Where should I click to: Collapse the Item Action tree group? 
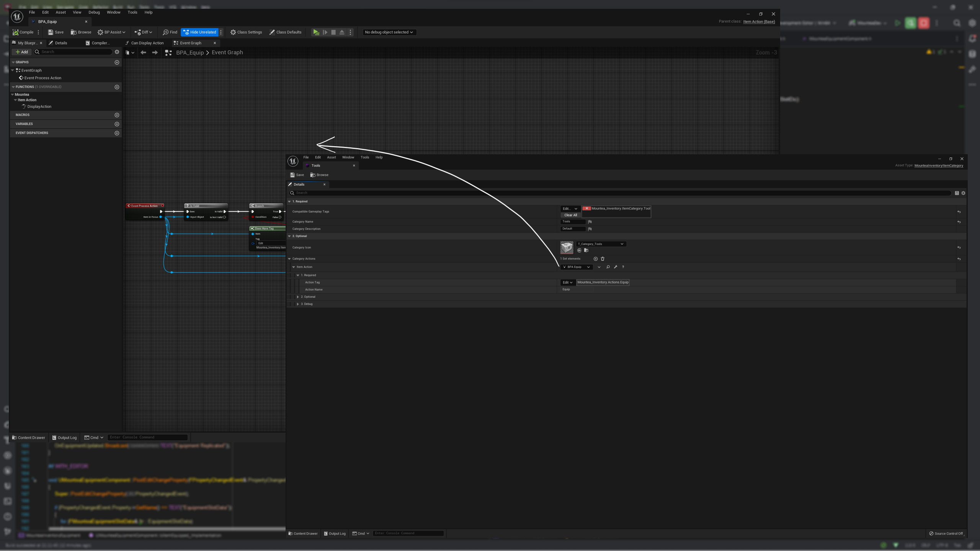pyautogui.click(x=294, y=267)
